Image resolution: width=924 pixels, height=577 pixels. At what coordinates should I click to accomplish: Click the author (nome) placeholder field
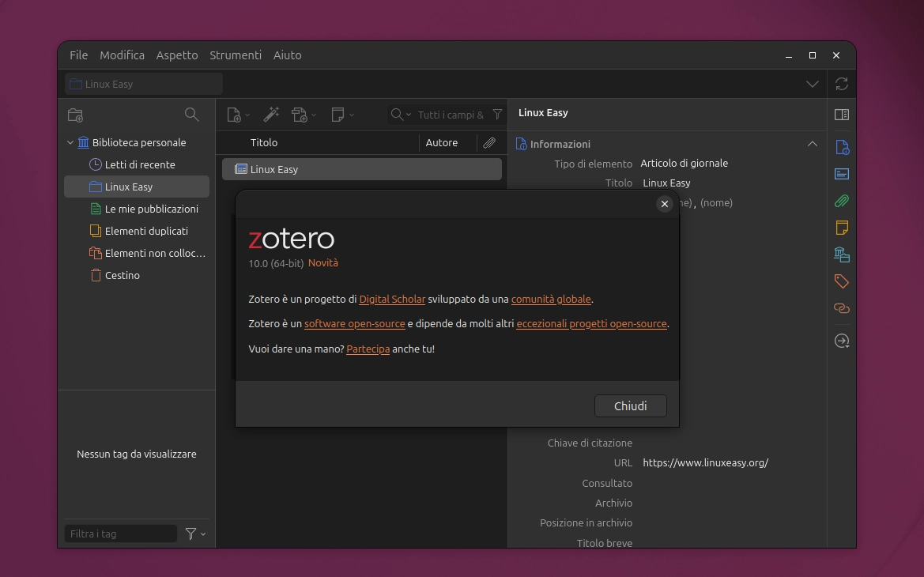(716, 203)
